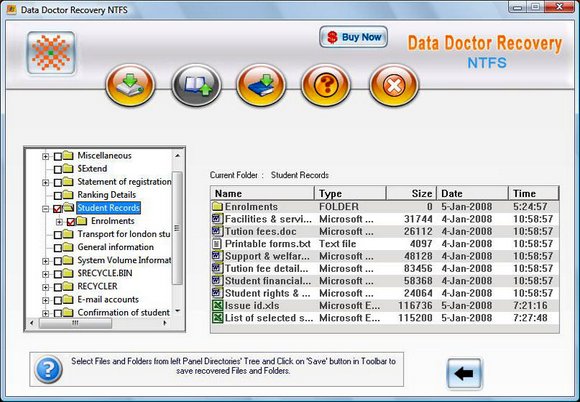Click the orange X exit toolbar icon
The width and height of the screenshot is (580, 402).
394,85
